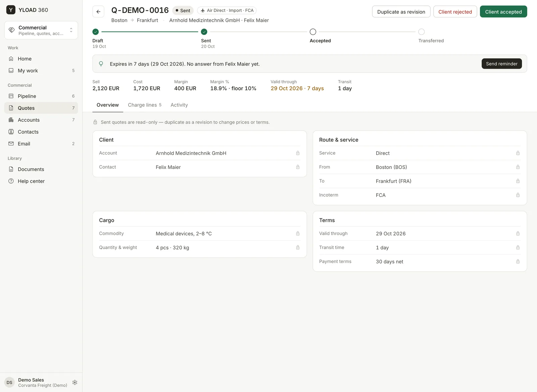Click the Email envelope icon
537x392 pixels.
[11, 144]
